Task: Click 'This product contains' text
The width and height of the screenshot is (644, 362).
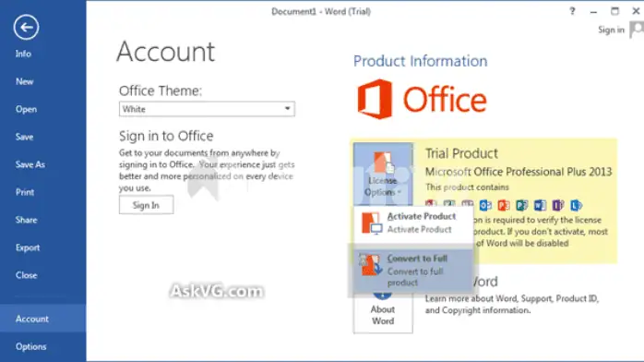Action: [467, 187]
